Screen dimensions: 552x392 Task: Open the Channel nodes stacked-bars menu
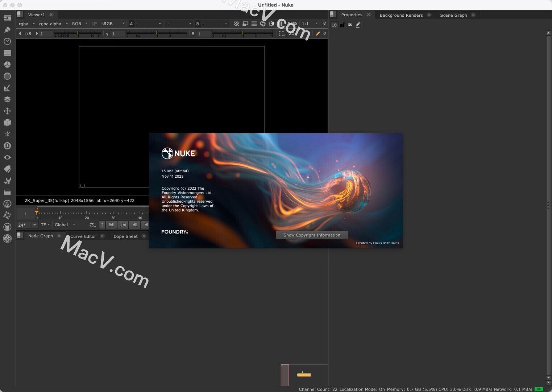[x=7, y=53]
